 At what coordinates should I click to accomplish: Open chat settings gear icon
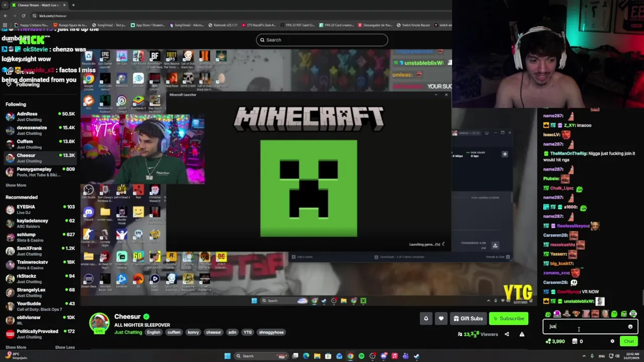612,341
